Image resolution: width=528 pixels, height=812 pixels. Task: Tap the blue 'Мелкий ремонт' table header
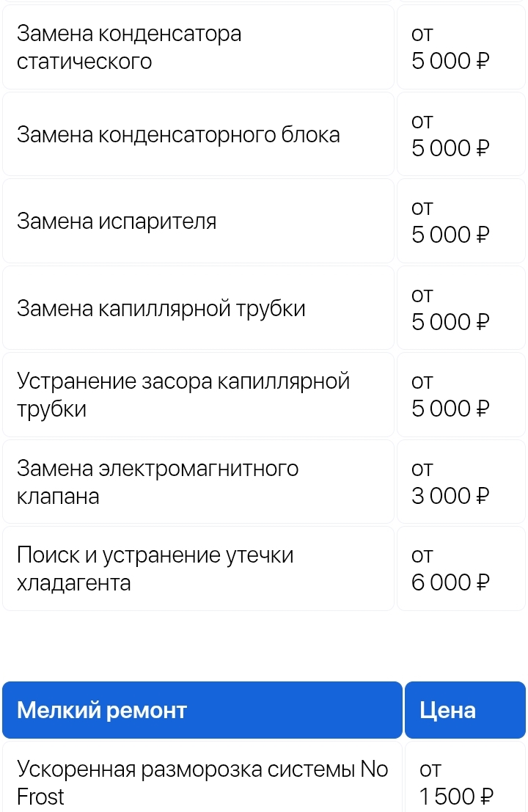(x=202, y=710)
